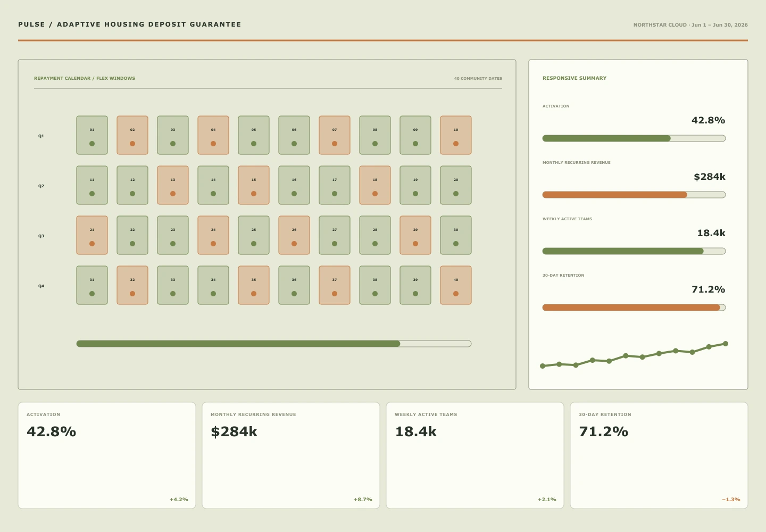Click the orange date tile 04
766x532 pixels.
213,135
